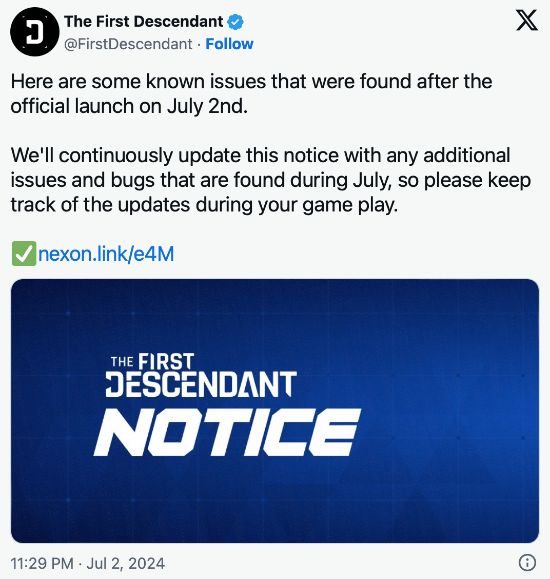This screenshot has height=579, width=550.
Task: Click the Jul 2, 2024 date
Action: pos(126,563)
